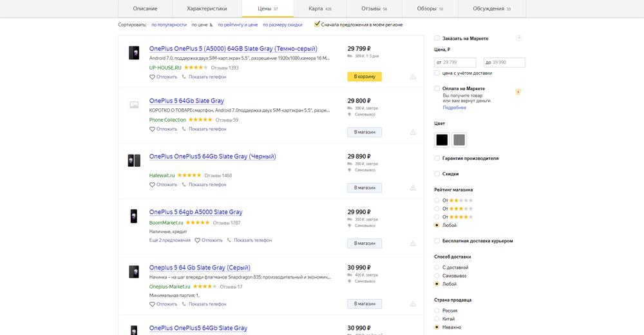Click the help icon beside Заказать на Маркете
The height and width of the screenshot is (335, 644).
519,39
